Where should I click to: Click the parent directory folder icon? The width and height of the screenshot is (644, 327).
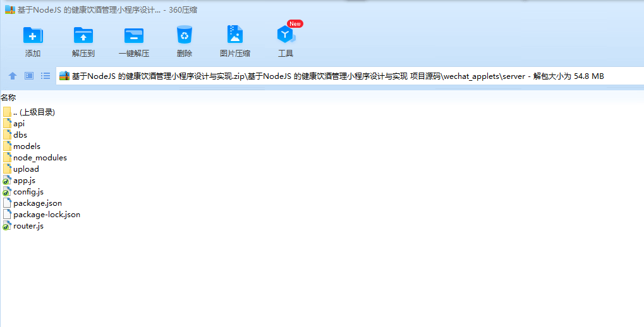point(7,112)
